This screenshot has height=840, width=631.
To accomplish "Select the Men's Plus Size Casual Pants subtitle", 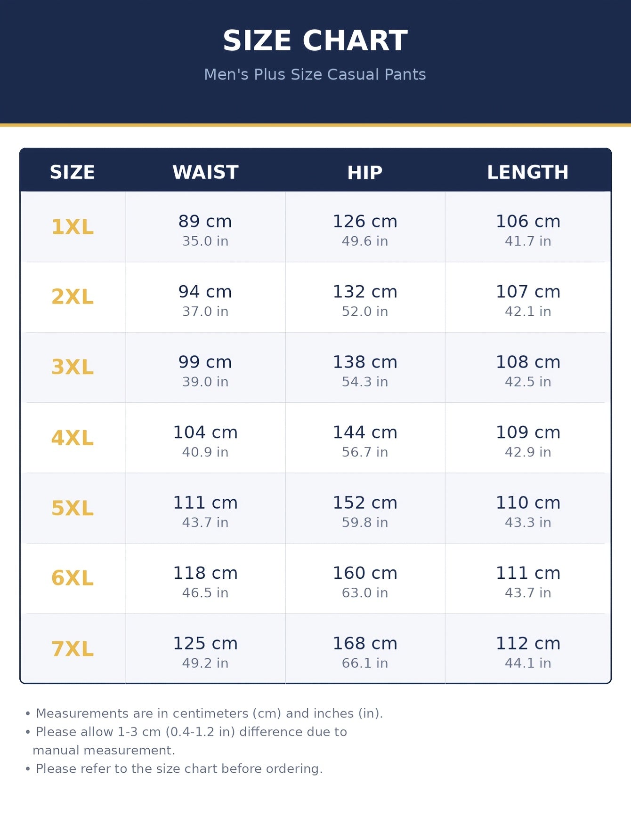I will tap(315, 74).
